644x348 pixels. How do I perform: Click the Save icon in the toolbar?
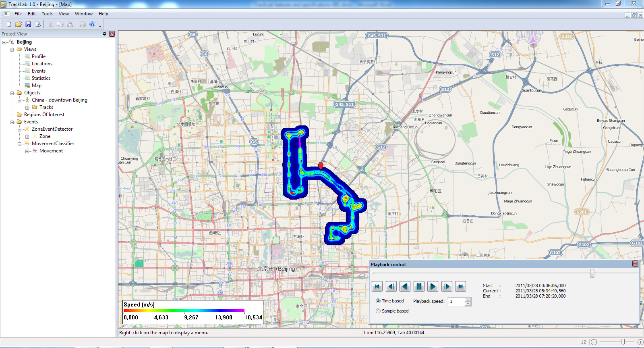[28, 25]
